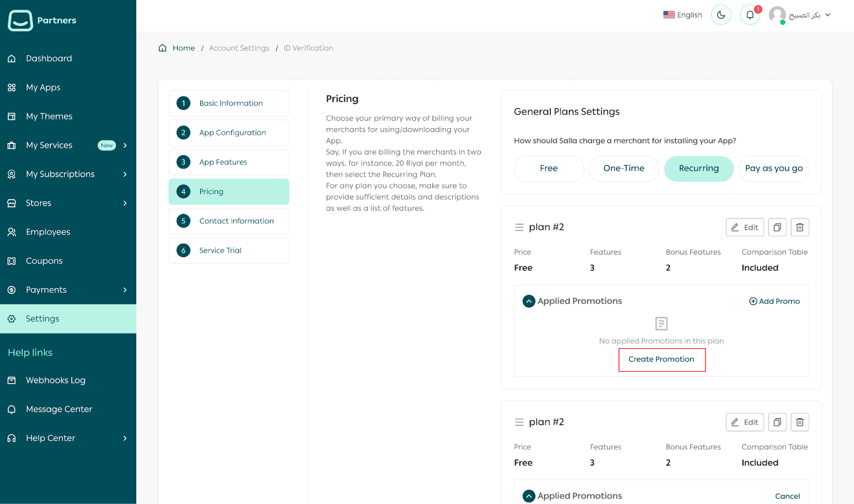The height and width of the screenshot is (504, 854).
Task: Click the Partners logo in the sidebar
Action: coord(42,20)
